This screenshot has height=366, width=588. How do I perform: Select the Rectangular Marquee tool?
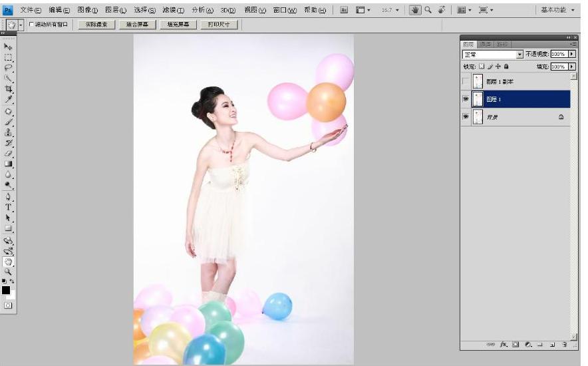coord(8,57)
